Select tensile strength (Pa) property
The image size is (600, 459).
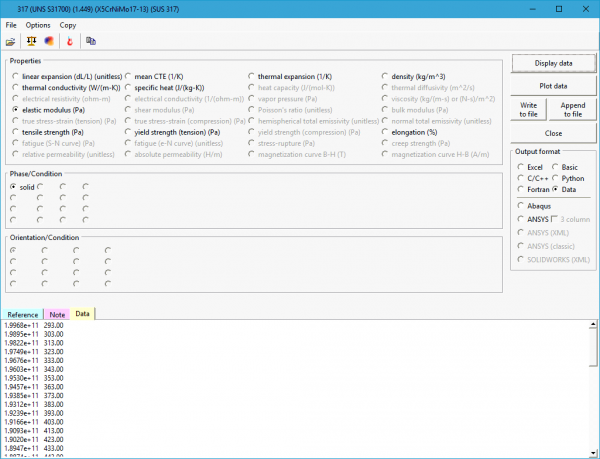48,132
